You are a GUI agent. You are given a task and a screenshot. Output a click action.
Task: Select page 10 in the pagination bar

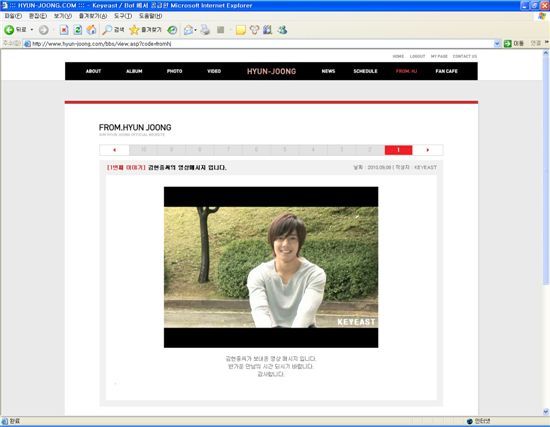[x=143, y=150]
